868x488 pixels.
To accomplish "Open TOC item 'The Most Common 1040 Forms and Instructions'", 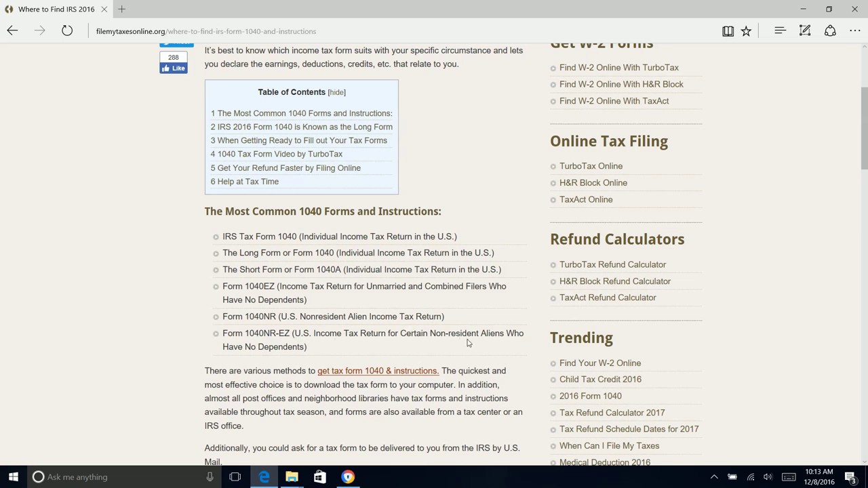I will [x=301, y=113].
